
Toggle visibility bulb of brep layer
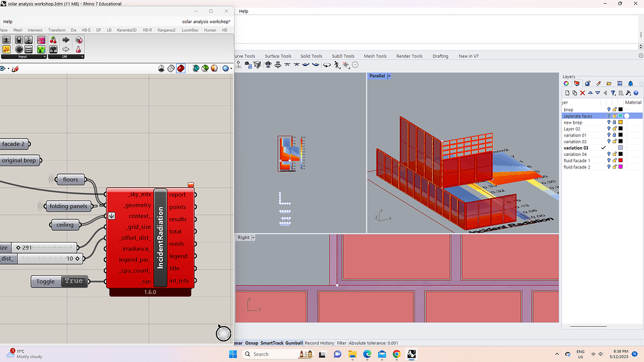609,109
